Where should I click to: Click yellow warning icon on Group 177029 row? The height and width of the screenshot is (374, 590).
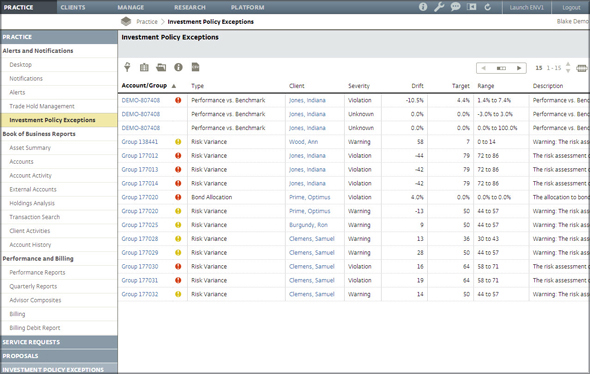(178, 252)
